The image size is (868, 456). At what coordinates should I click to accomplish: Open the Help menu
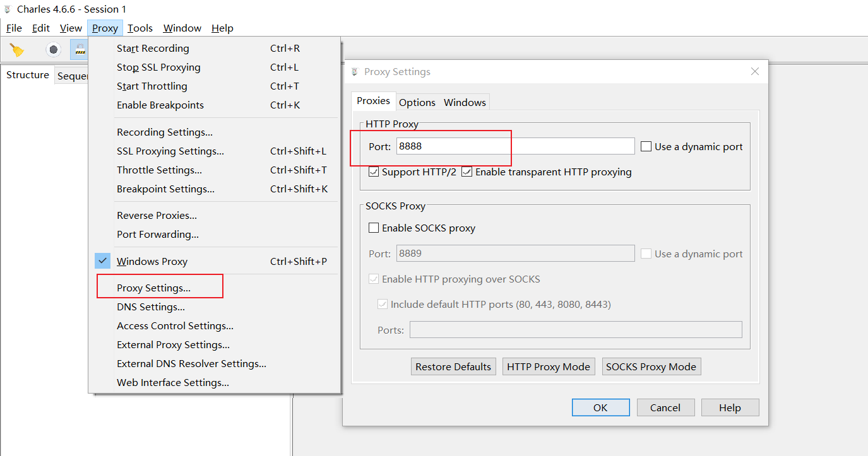point(222,28)
